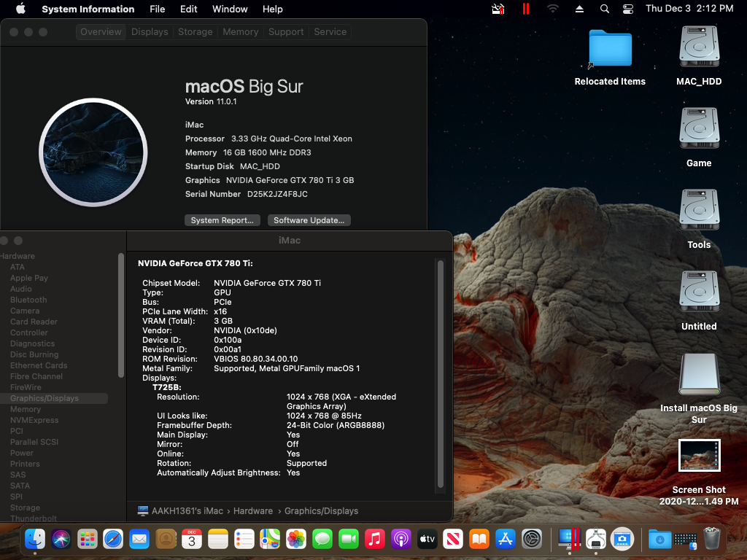Open the Help menu

[273, 9]
